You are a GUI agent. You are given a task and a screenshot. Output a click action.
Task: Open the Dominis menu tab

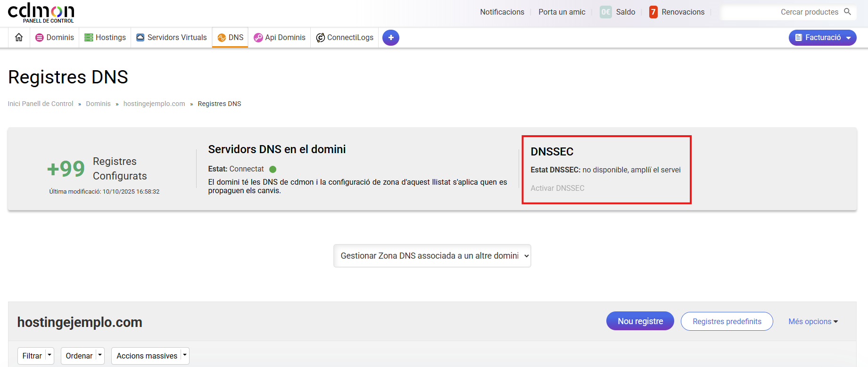[55, 38]
